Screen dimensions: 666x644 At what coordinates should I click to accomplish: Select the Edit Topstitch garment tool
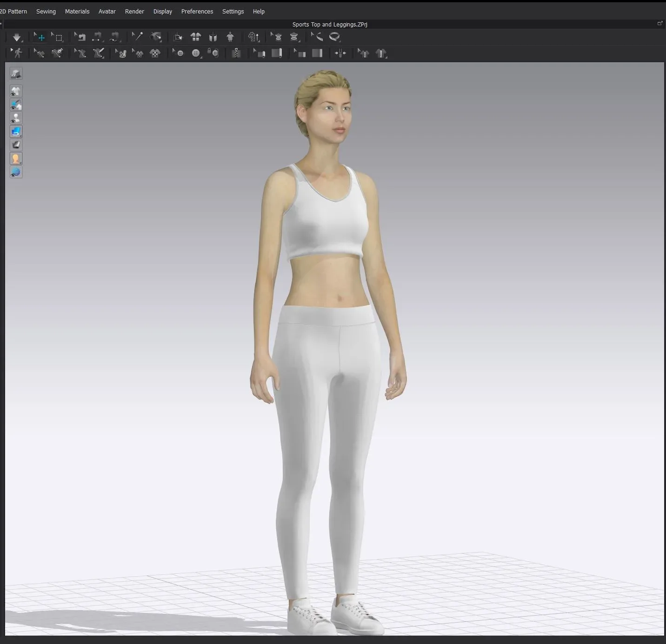tap(363, 53)
